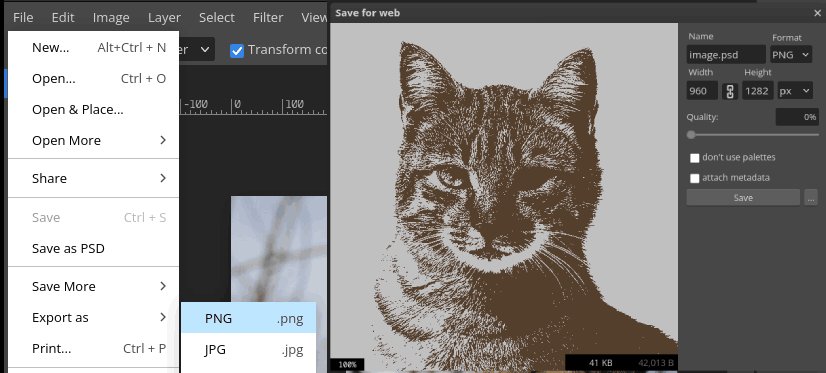
Task: Close the Save for web dialog
Action: coord(817,13)
